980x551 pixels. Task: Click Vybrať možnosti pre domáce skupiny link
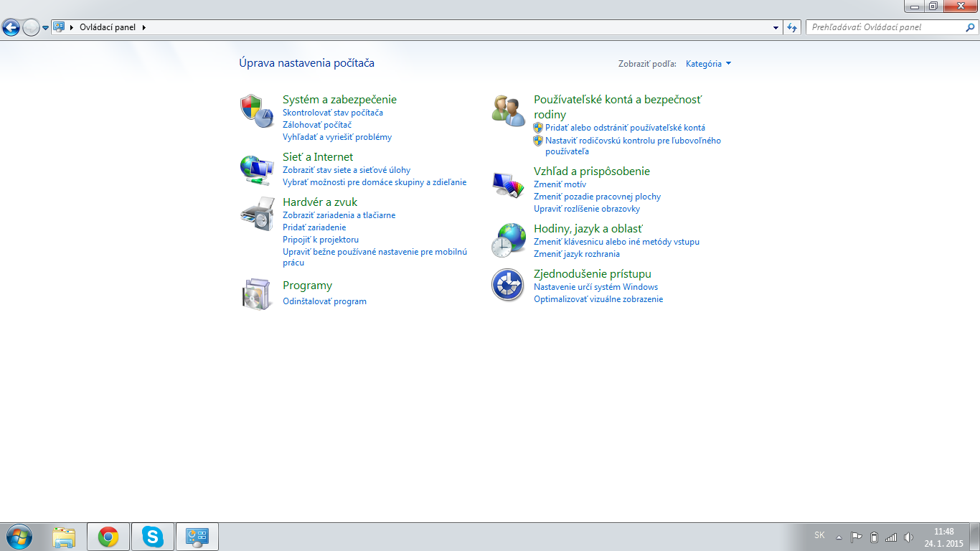point(374,182)
